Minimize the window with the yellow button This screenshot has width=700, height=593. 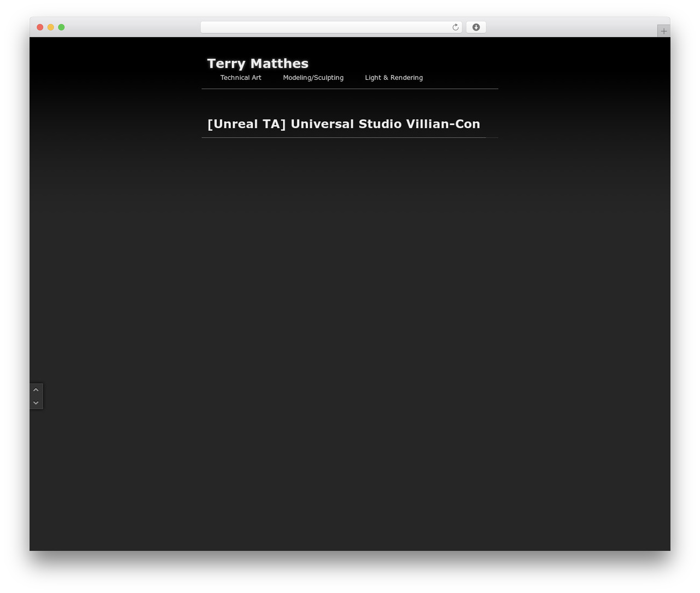pyautogui.click(x=51, y=27)
